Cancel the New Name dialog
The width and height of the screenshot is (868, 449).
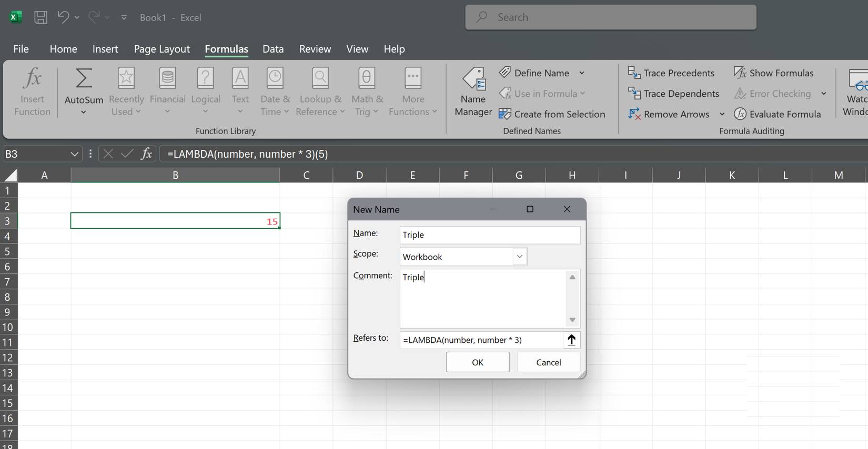(548, 362)
